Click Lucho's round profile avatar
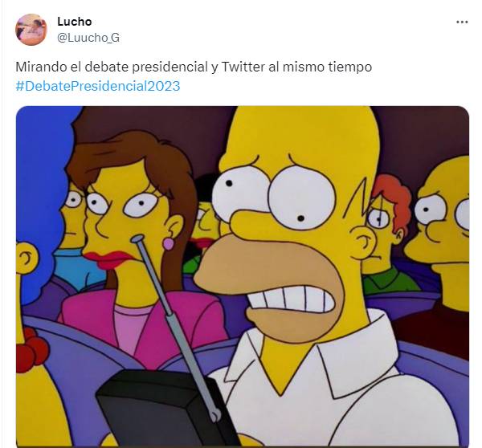The width and height of the screenshot is (482, 448). coord(31,30)
